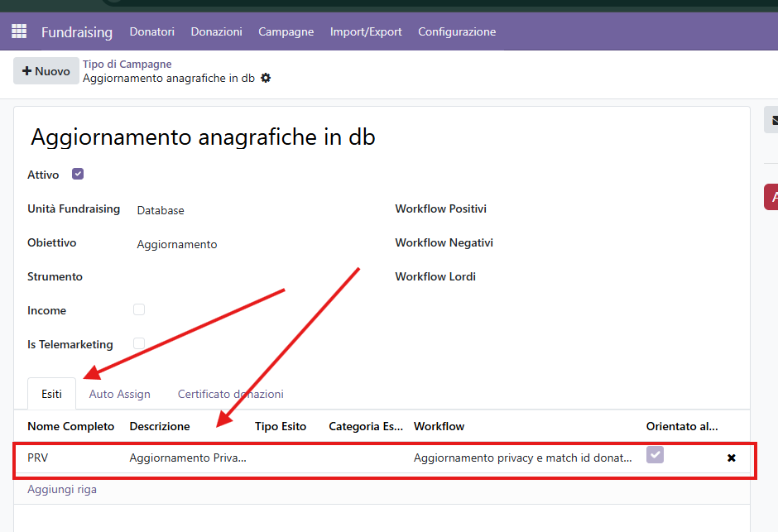Switch to the Certificato donazioni tab
Screen dimensions: 778x532
(231, 394)
